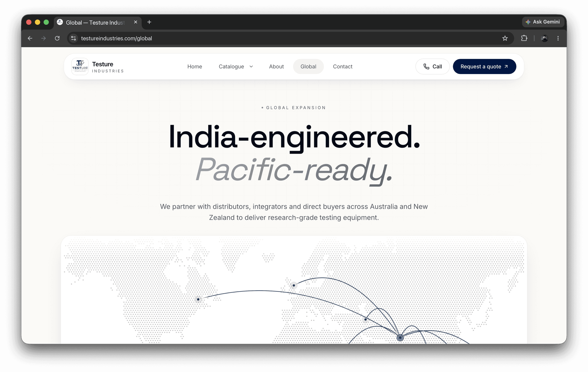Click the phone icon in Call button
The width and height of the screenshot is (588, 372).
426,66
